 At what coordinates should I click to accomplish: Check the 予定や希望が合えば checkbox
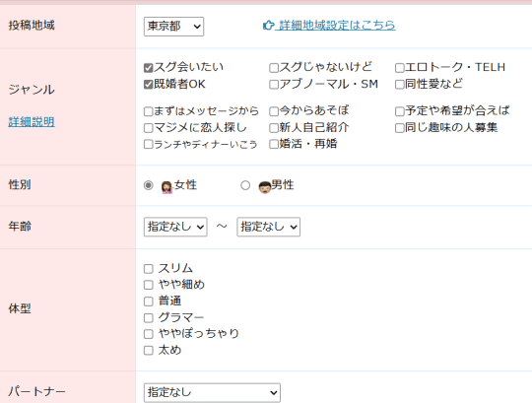[x=400, y=111]
